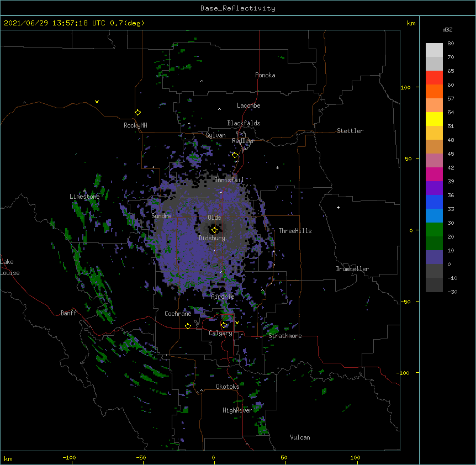Click the Ponoka city label
This screenshot has height=465, width=476.
265,75
